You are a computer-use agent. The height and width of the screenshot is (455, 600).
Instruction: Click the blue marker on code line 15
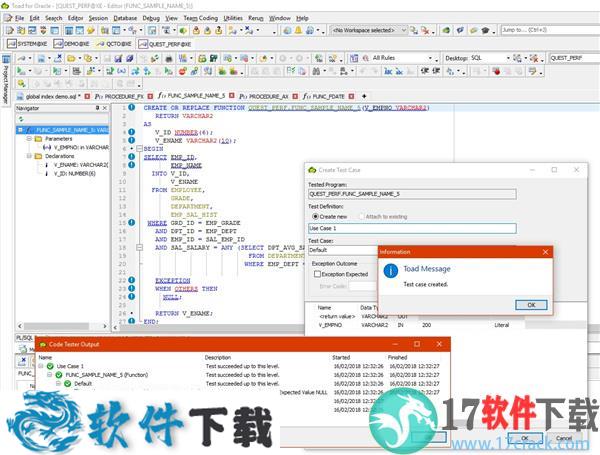coord(131,222)
